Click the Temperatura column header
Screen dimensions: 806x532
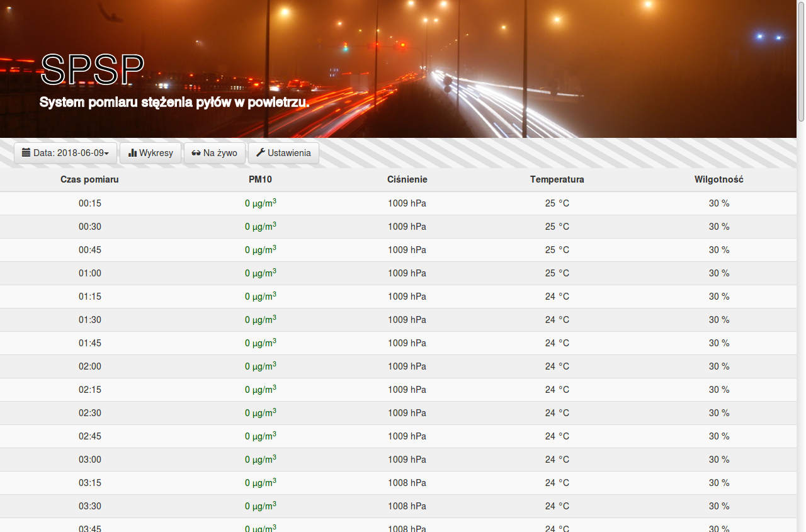pyautogui.click(x=557, y=179)
